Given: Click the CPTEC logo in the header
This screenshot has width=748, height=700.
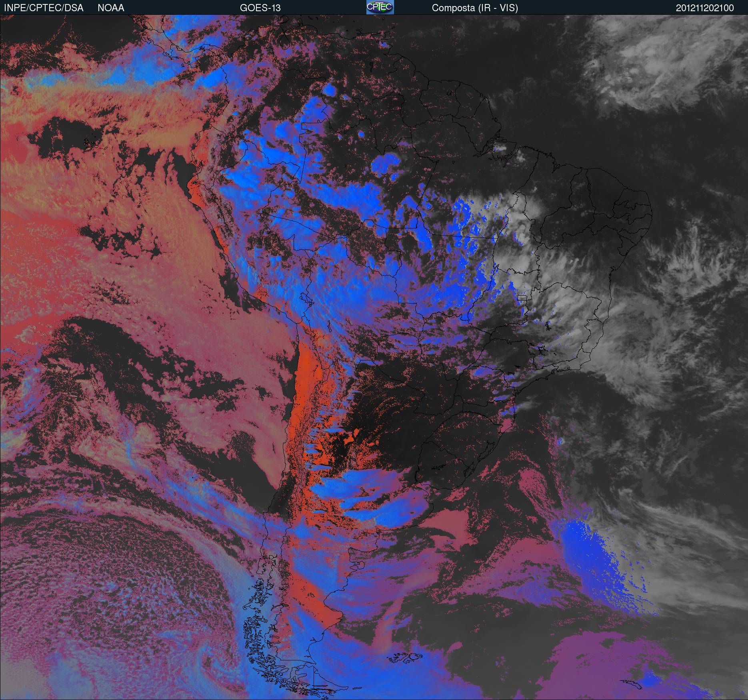Looking at the screenshot, I should [380, 7].
